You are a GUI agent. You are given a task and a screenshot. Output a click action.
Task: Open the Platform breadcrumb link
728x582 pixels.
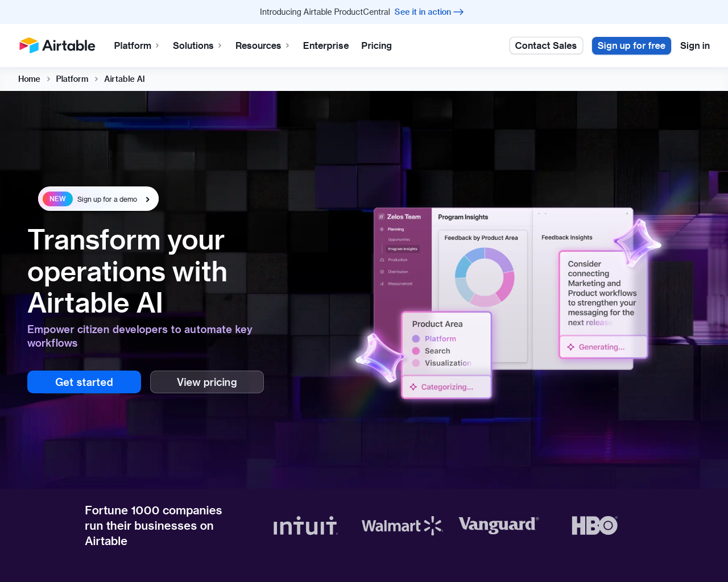pos(72,79)
